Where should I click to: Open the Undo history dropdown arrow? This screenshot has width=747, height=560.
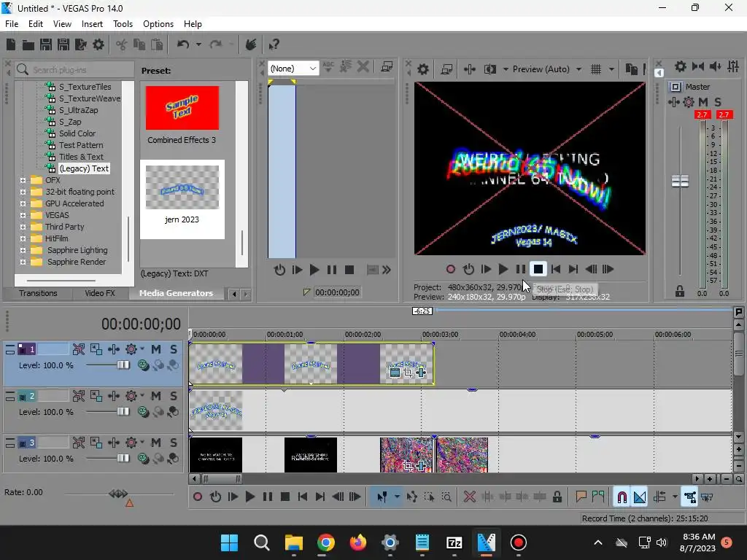[198, 44]
